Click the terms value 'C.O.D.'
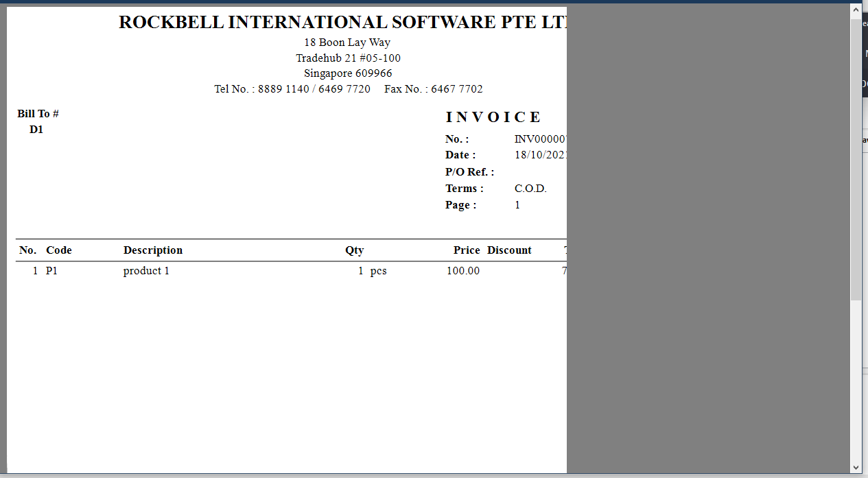Screen dimensions: 868x478 point(530,189)
